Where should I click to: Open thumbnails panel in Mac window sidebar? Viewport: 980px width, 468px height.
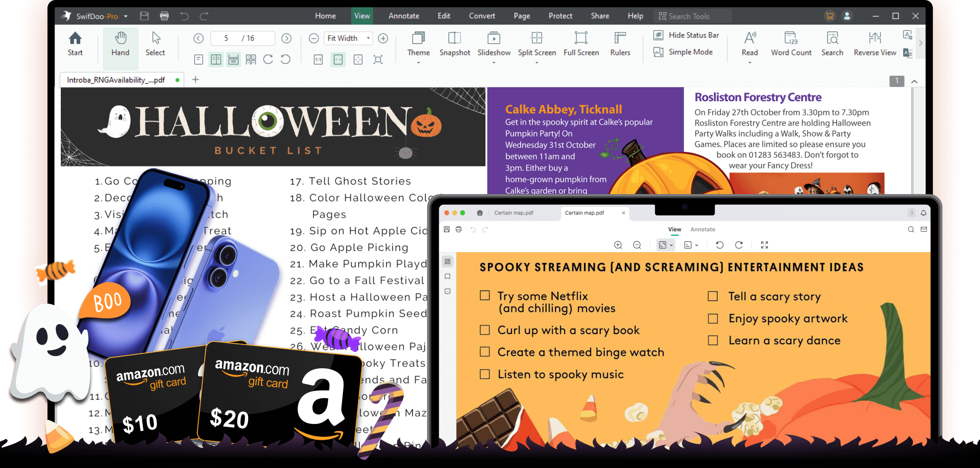point(448,262)
